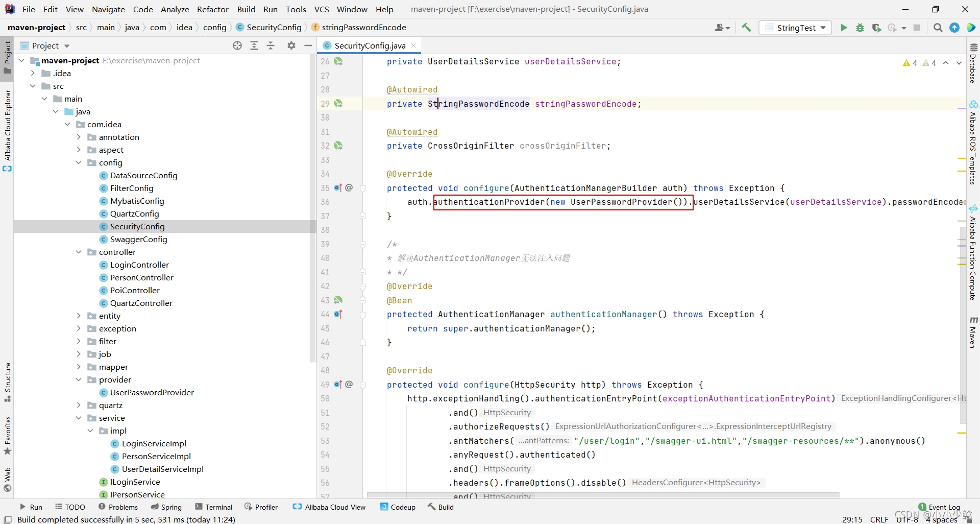Collapse the provider package
This screenshot has width=980, height=524.
(x=79, y=379)
